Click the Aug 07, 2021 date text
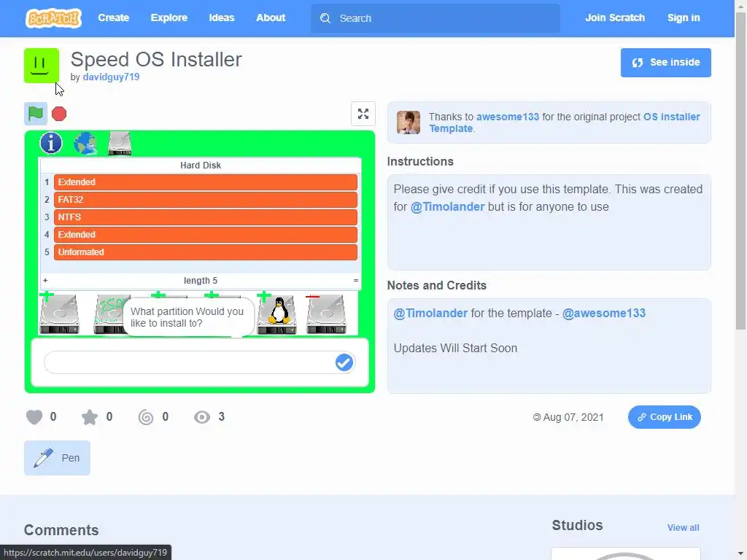The height and width of the screenshot is (560, 747). pos(573,417)
